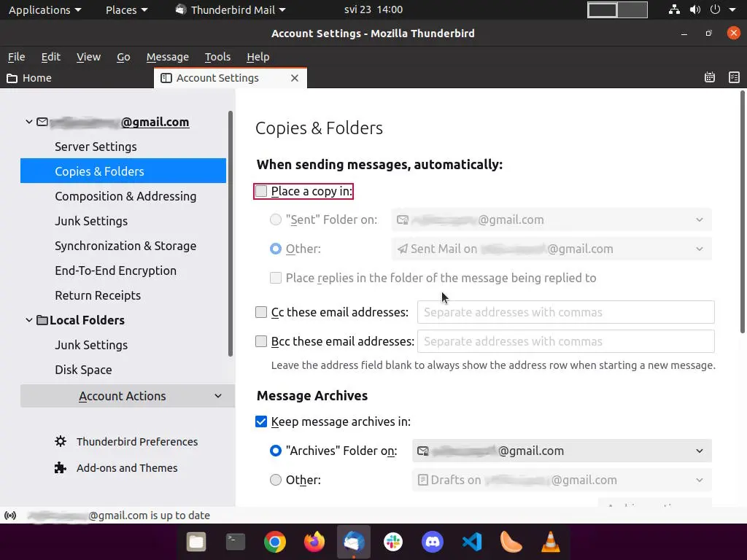Open the orange Clementine app in dock
The image size is (747, 560).
(511, 542)
